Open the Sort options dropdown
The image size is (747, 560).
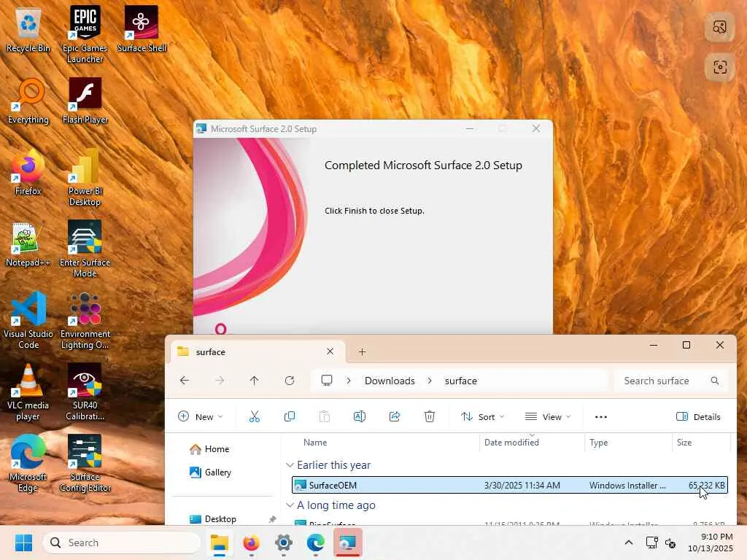click(482, 416)
